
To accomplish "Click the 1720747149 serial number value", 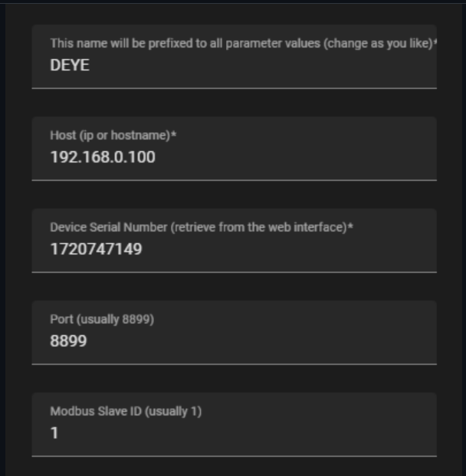I will 96,249.
